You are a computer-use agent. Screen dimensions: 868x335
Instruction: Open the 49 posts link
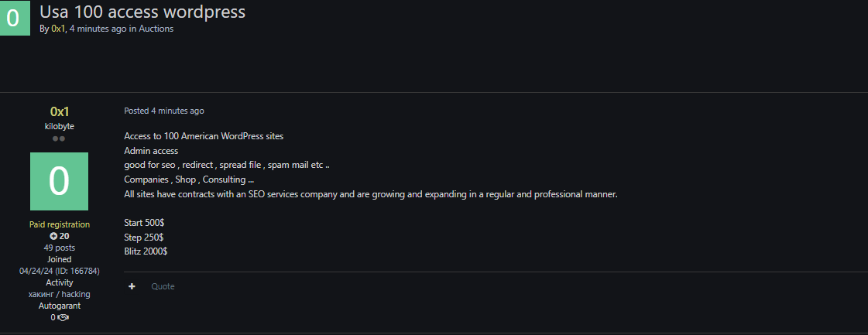[x=59, y=248]
